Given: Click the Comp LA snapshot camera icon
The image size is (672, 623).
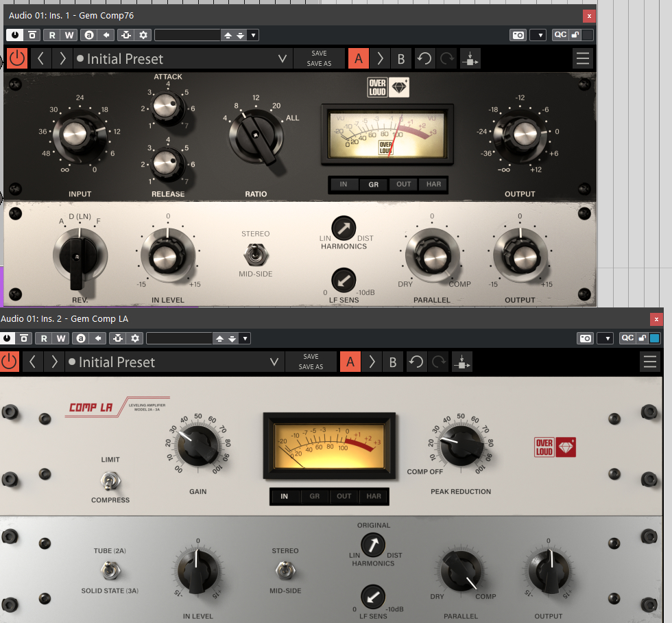Looking at the screenshot, I should [x=585, y=338].
